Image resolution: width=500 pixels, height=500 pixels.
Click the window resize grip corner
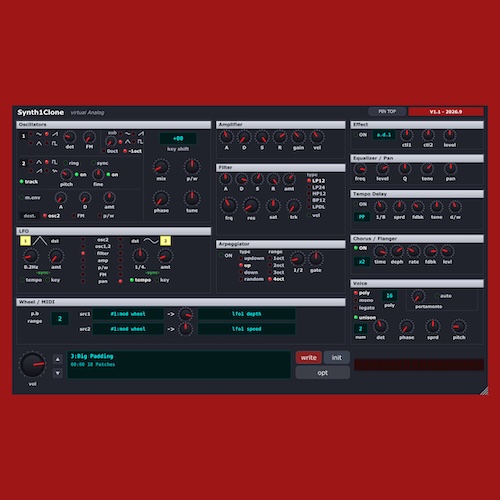[484, 391]
